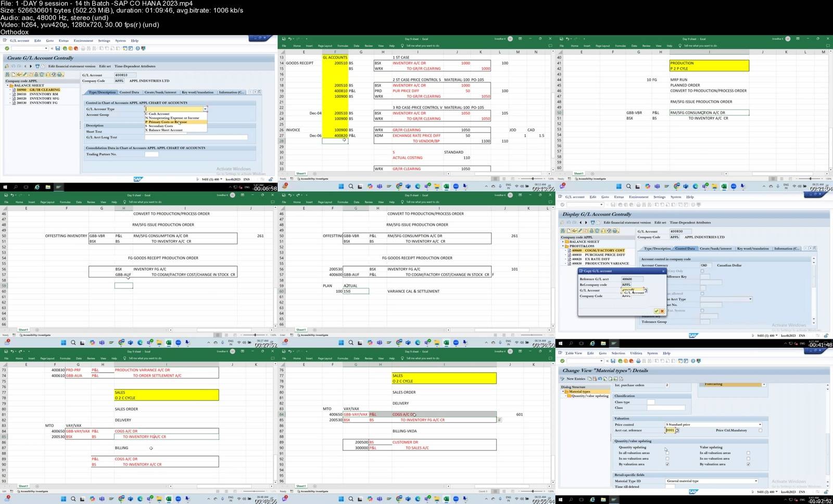Cancel Copy G/L account dialog with red X

click(x=662, y=311)
